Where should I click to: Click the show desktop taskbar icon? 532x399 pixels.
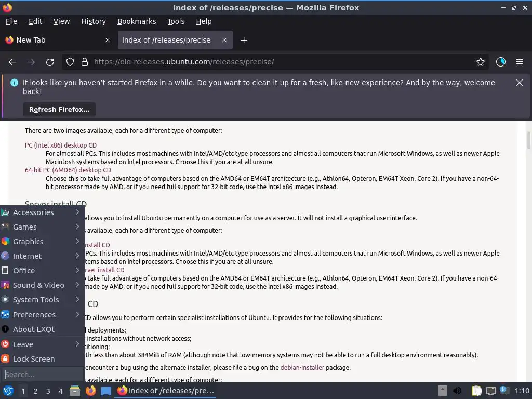106,391
